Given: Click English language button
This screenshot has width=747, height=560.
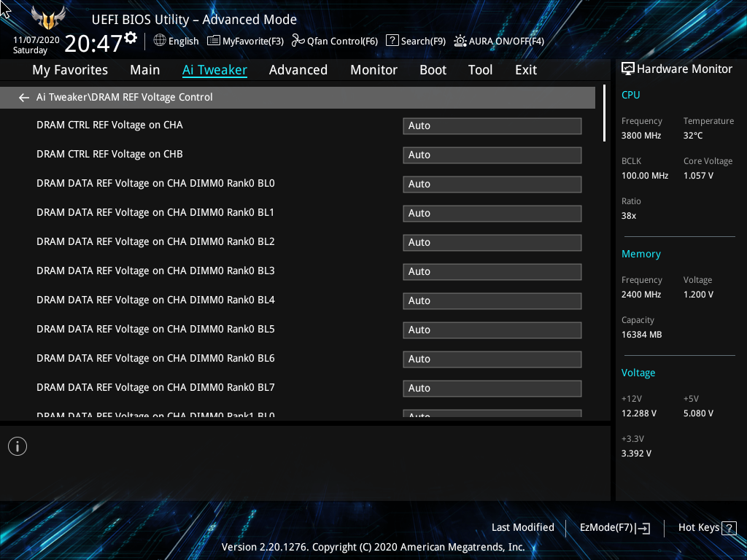Looking at the screenshot, I should [x=177, y=41].
